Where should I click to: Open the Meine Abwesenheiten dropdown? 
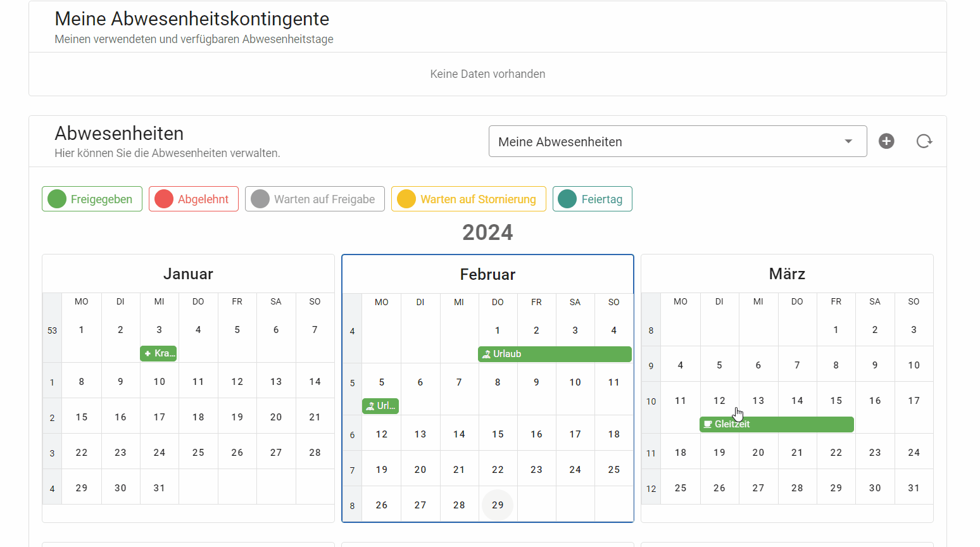point(677,141)
